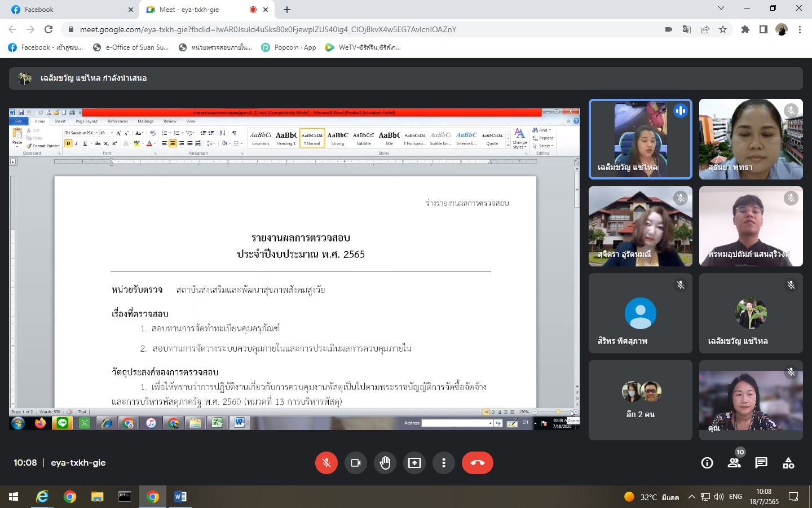Show the participants list panel
The height and width of the screenshot is (508, 812).
734,463
